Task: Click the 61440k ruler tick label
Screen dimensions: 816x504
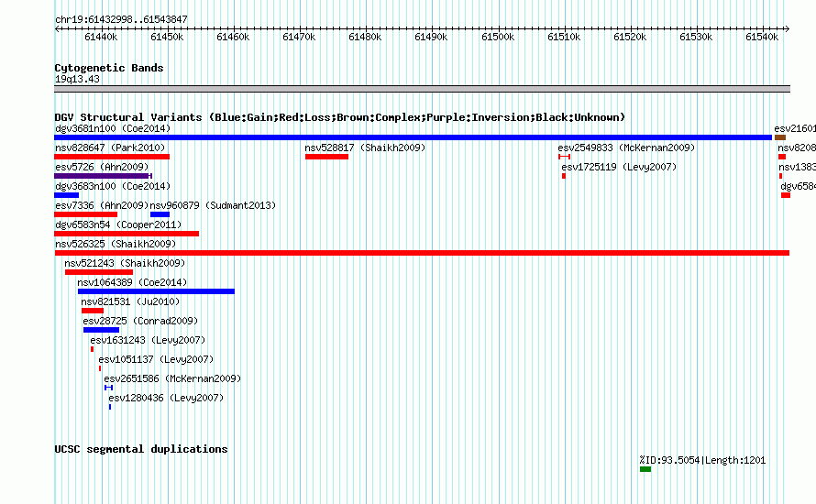Action: [x=101, y=37]
